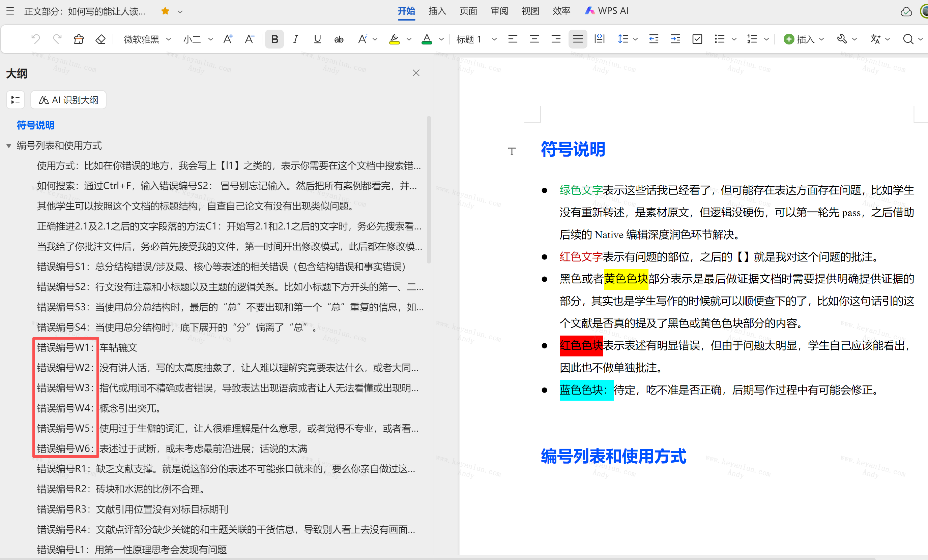Apply bulleted list
The width and height of the screenshot is (928, 560).
719,39
